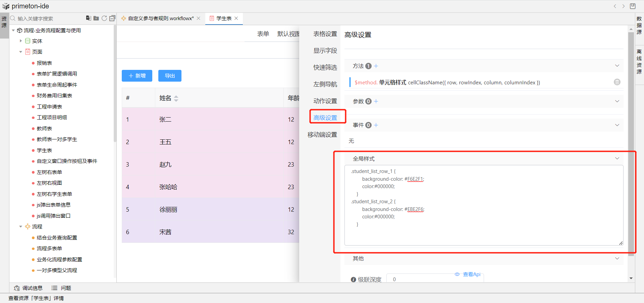The width and height of the screenshot is (644, 303).
Task: Close the 学生表 tab
Action: click(x=236, y=18)
